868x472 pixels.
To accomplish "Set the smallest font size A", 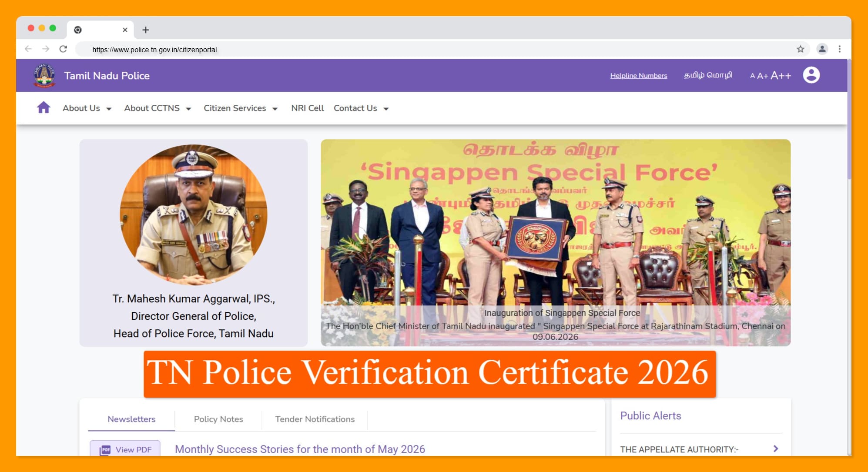I will pyautogui.click(x=752, y=76).
